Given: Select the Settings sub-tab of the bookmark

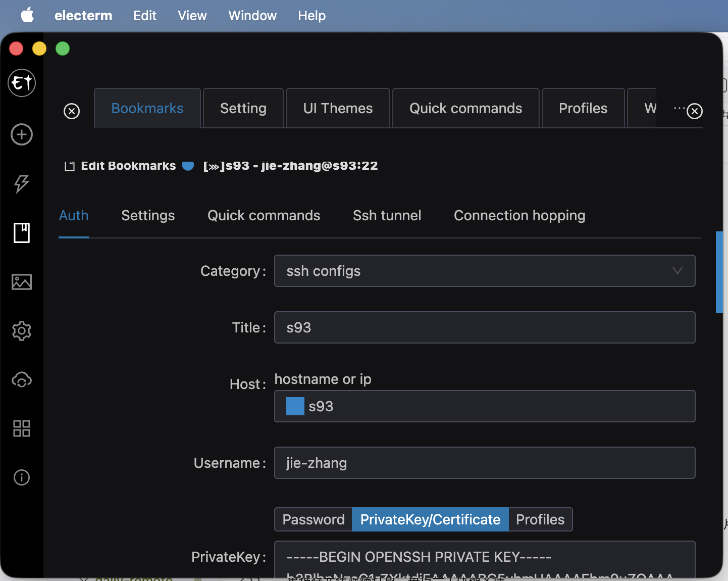Looking at the screenshot, I should click(148, 216).
